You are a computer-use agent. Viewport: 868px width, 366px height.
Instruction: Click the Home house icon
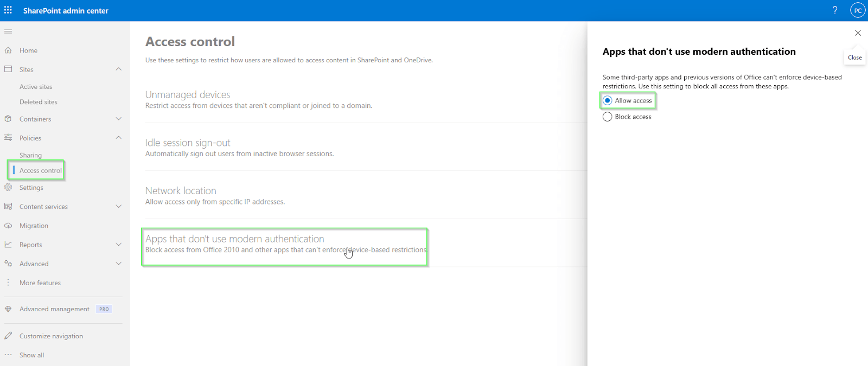(8, 50)
